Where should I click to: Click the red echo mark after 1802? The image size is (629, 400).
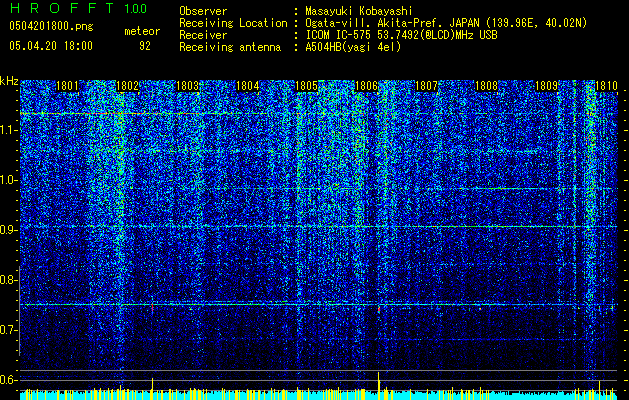[152, 308]
